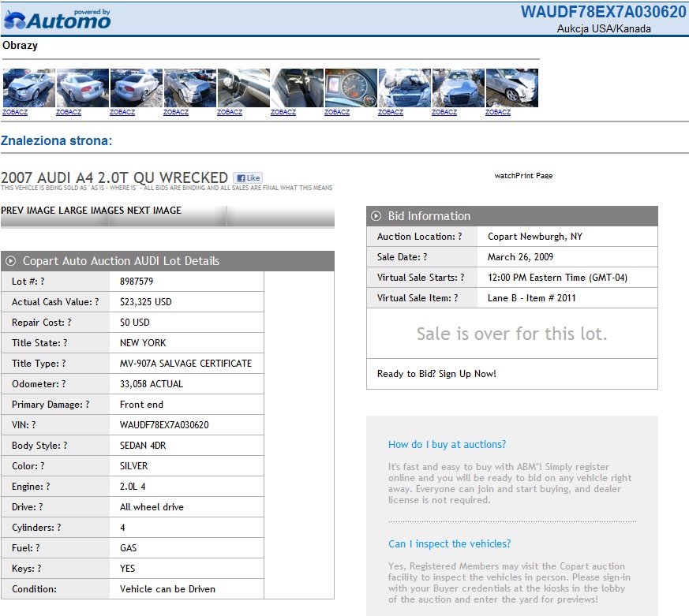The image size is (689, 616).
Task: Click the Copart Newburgh, NY location value
Action: point(535,237)
